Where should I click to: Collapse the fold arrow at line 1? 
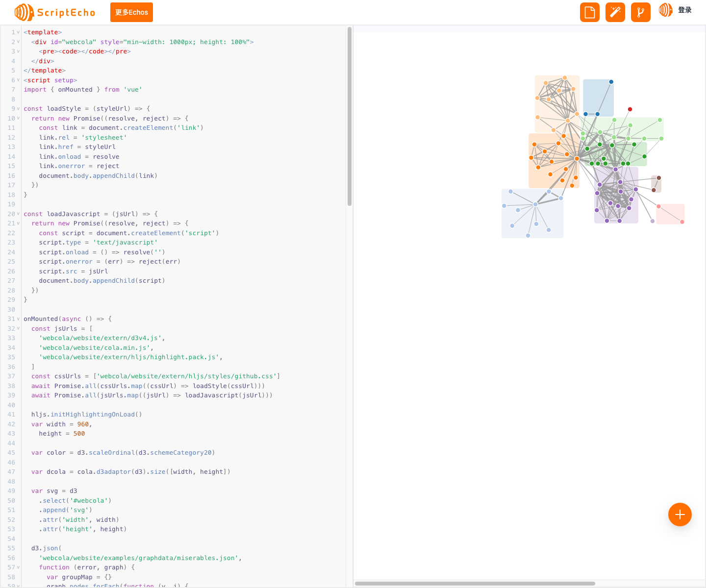coord(19,32)
